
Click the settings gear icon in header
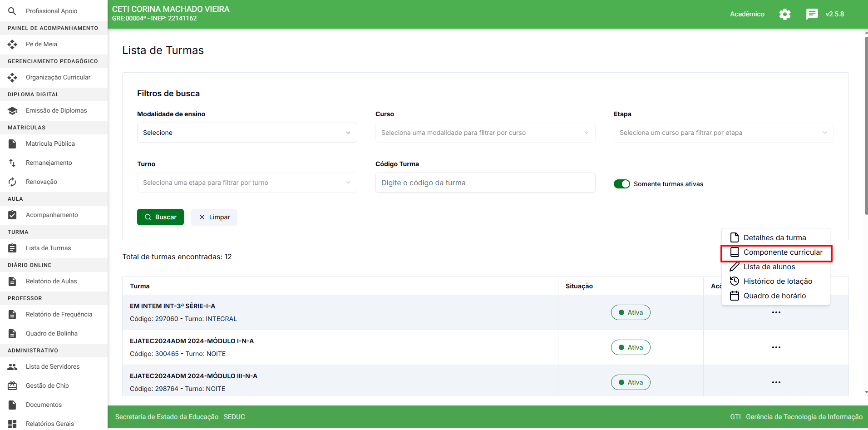784,14
